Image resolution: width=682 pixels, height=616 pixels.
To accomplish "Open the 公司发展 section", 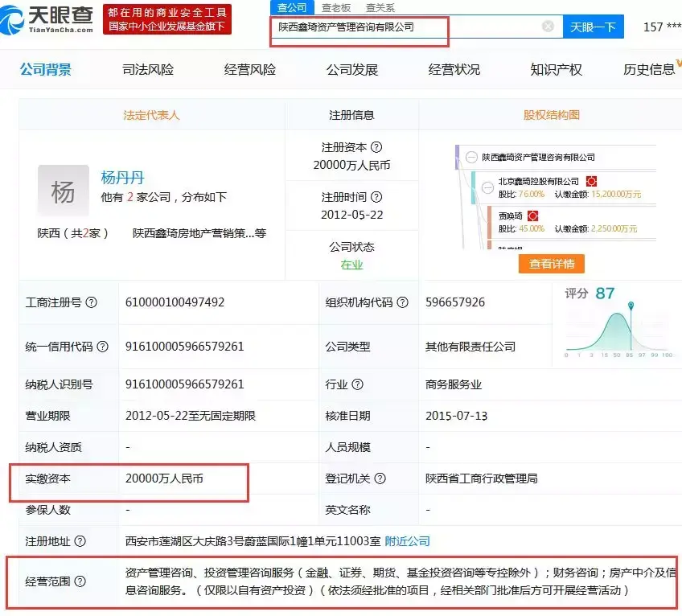I will (x=352, y=70).
